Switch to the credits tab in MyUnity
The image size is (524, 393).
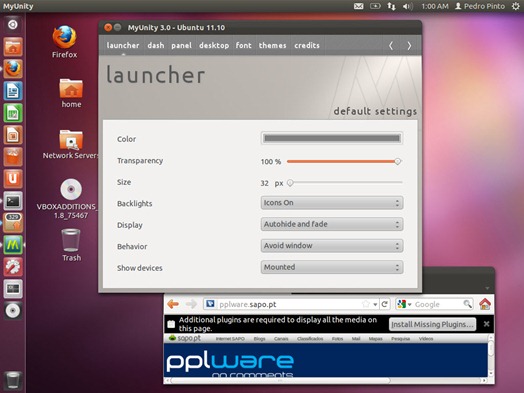coord(307,45)
